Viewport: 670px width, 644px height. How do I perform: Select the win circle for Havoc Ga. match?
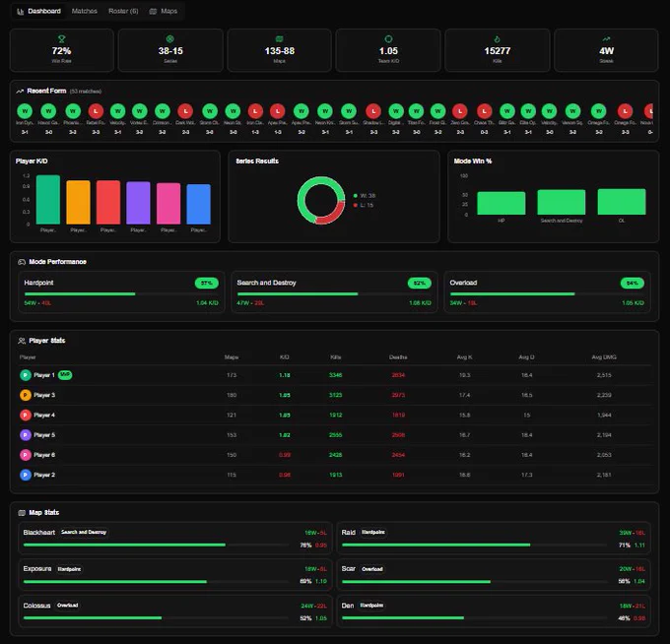coord(48,111)
